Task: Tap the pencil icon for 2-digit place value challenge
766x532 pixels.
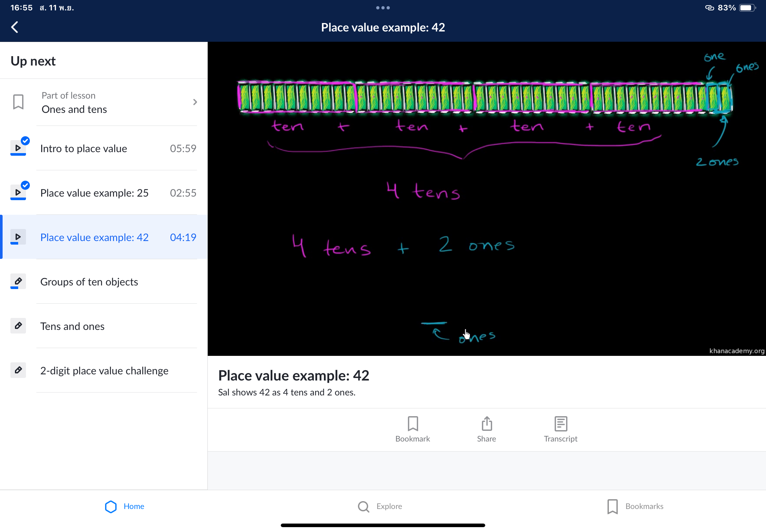Action: point(19,370)
